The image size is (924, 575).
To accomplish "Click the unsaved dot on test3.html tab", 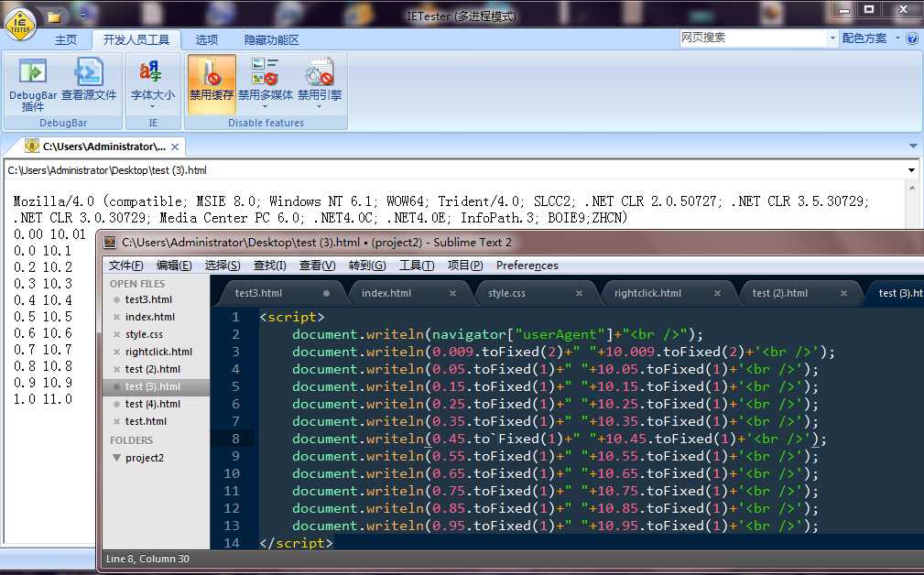I will pyautogui.click(x=326, y=293).
